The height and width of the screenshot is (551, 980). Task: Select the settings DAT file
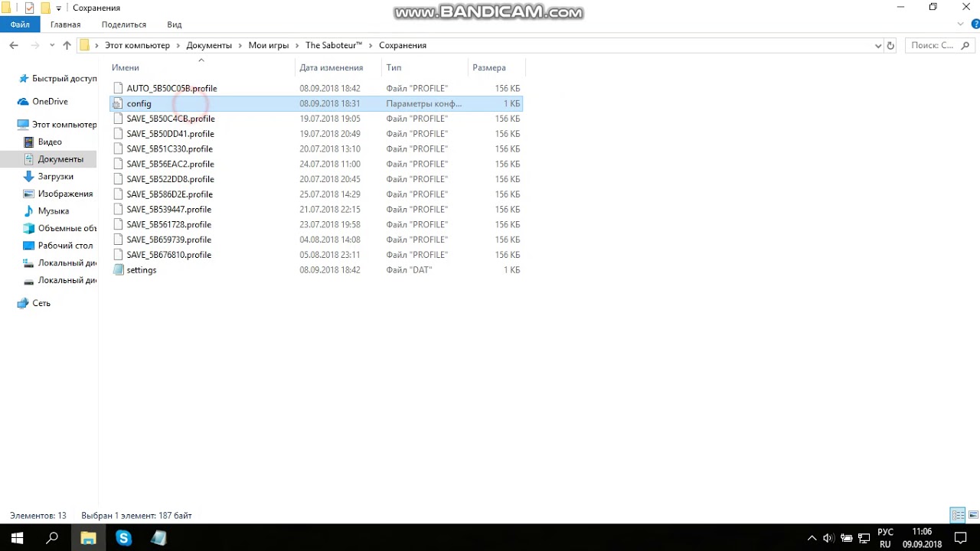[x=141, y=270]
